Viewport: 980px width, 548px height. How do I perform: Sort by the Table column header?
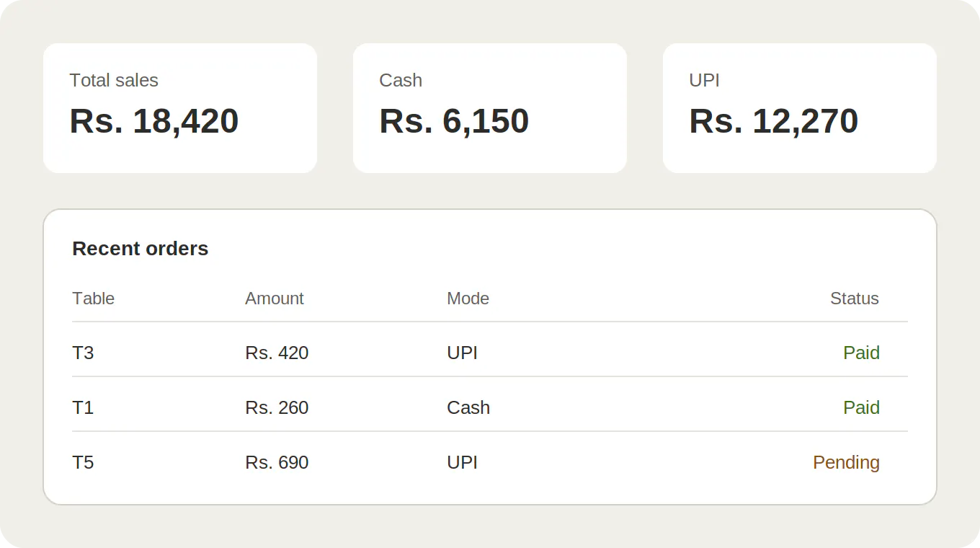(94, 299)
